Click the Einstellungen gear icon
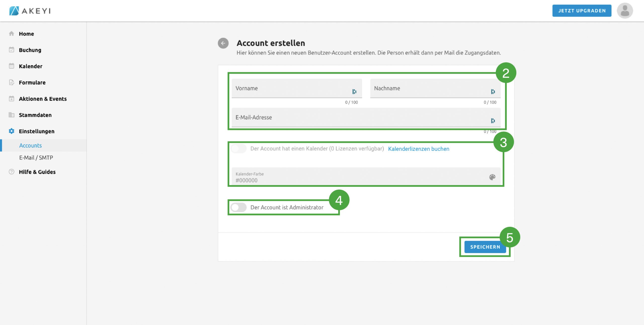The width and height of the screenshot is (644, 325). tap(12, 131)
